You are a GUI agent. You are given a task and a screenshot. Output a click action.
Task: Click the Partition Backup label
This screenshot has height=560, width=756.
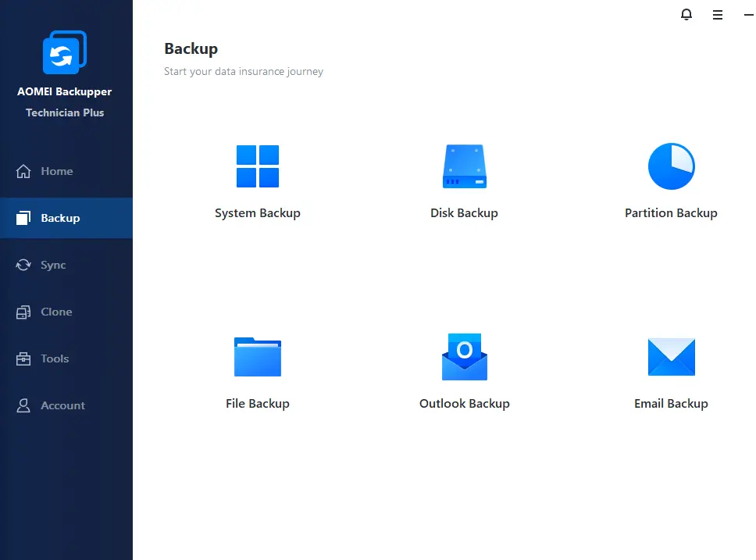pos(671,213)
